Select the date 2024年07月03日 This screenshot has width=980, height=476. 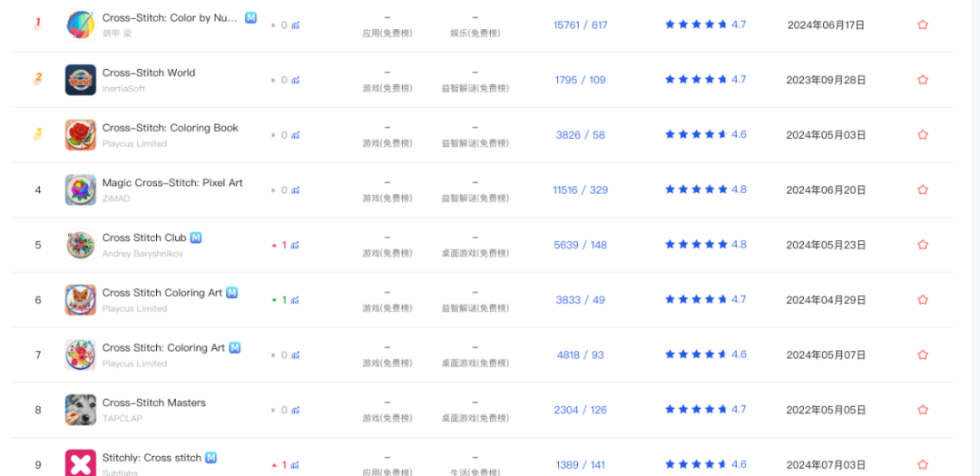click(826, 465)
